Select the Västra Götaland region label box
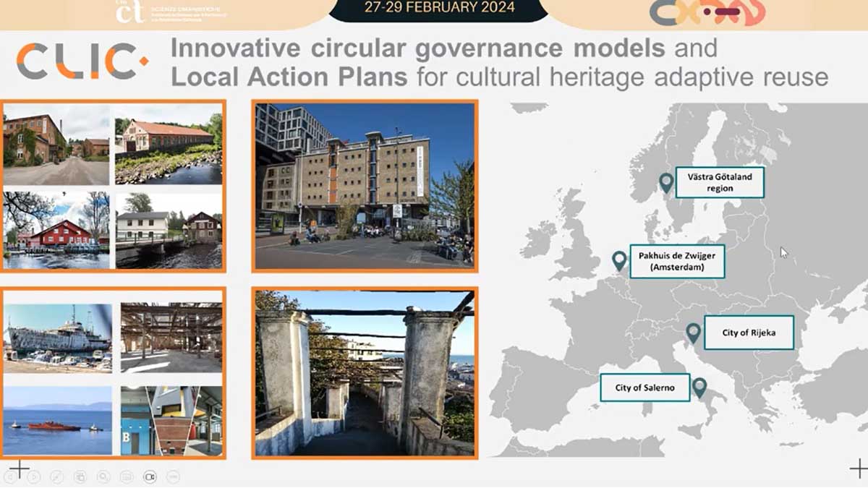868x488 pixels. coord(720,182)
